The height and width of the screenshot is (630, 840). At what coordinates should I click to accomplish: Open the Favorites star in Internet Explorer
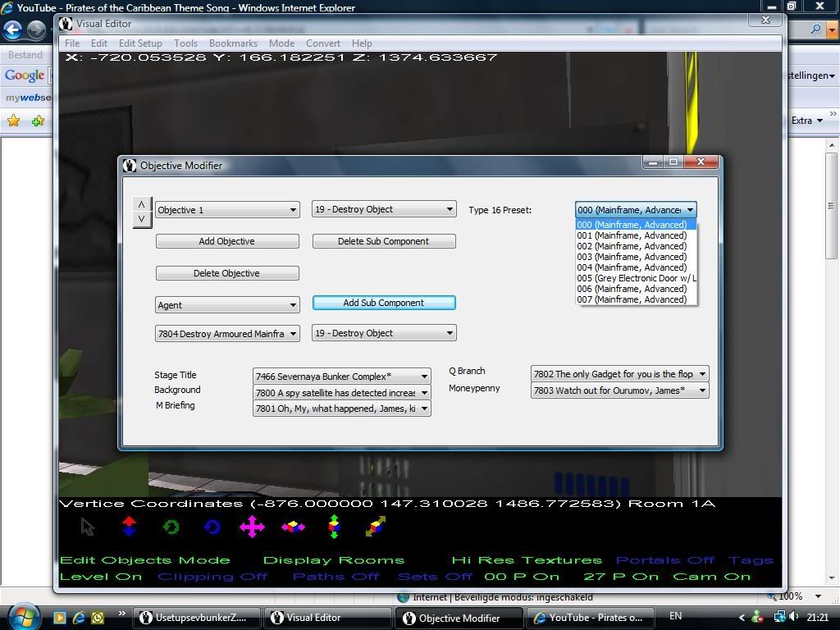tap(13, 121)
